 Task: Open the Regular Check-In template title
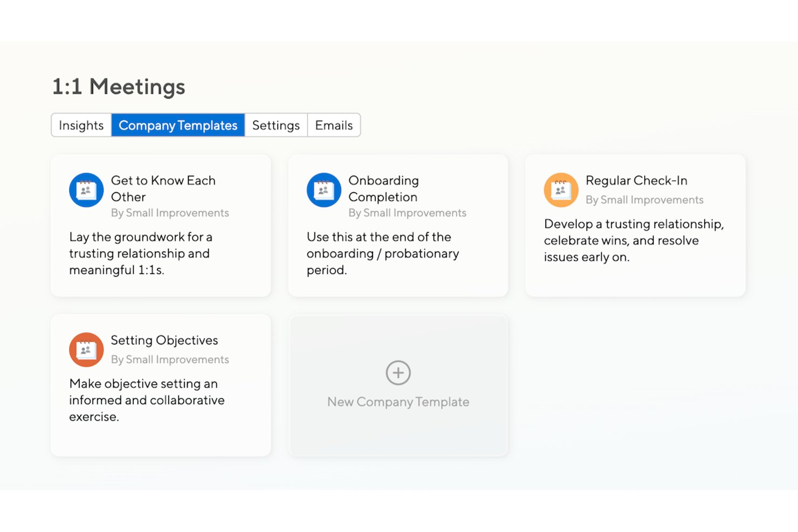tap(637, 181)
